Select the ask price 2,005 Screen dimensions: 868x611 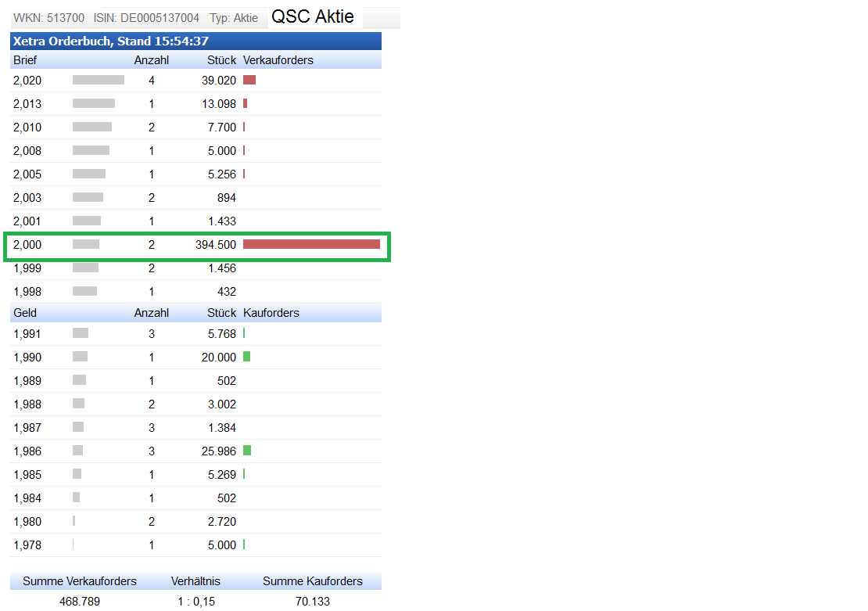(x=27, y=174)
